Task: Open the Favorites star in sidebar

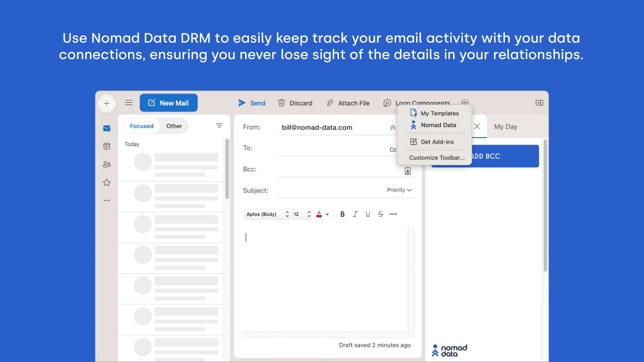Action: [x=107, y=182]
